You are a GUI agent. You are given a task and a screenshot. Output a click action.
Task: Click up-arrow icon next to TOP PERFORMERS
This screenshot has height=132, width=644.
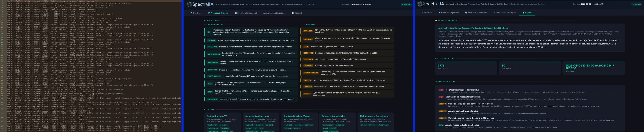point(205,25)
